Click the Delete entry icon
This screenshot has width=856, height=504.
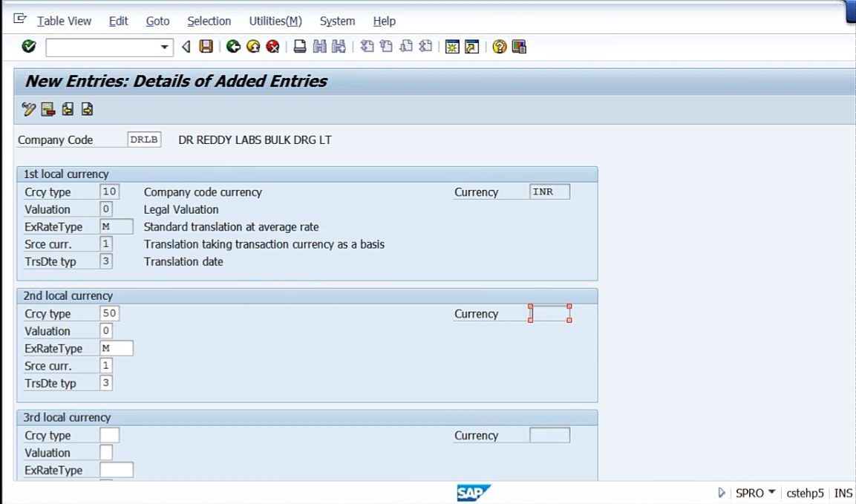pyautogui.click(x=48, y=109)
